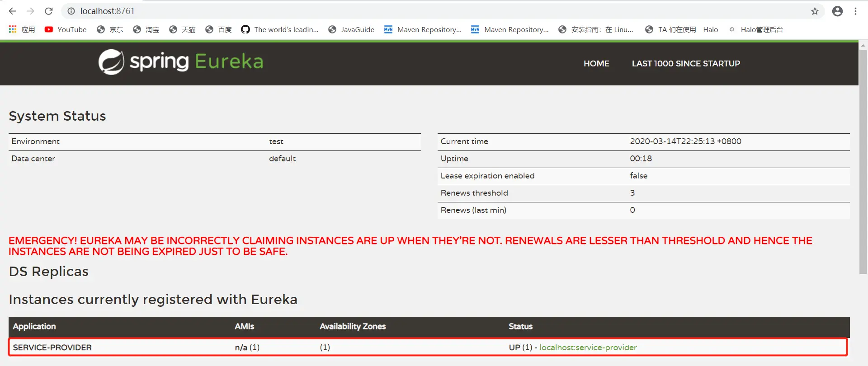Click the AMIs column header
Viewport: 868px width, 366px height.
[245, 326]
